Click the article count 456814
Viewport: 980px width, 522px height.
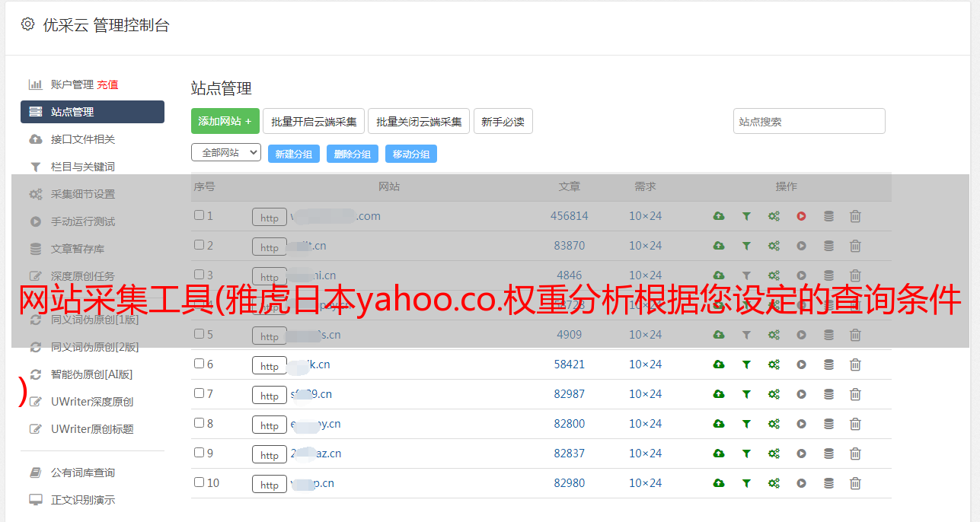[x=570, y=216]
